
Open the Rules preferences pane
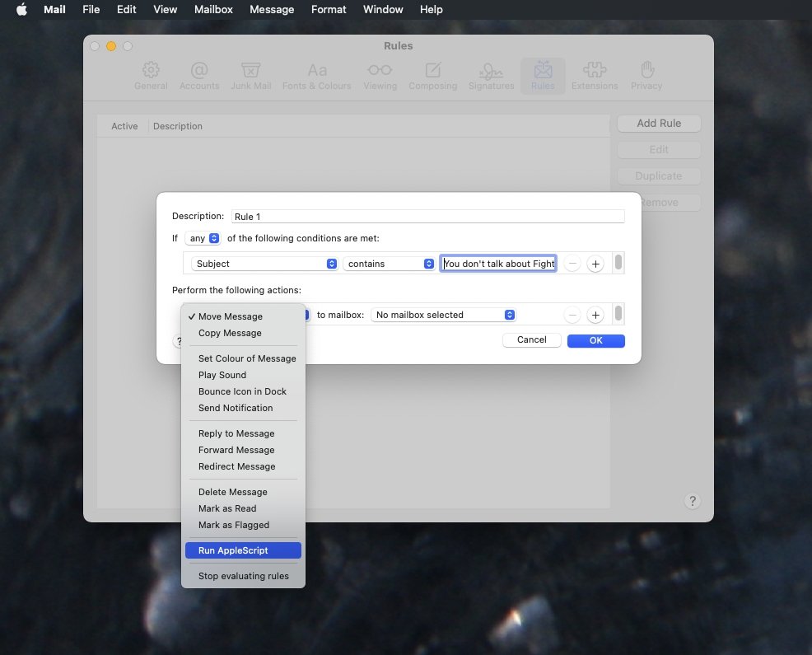(543, 76)
